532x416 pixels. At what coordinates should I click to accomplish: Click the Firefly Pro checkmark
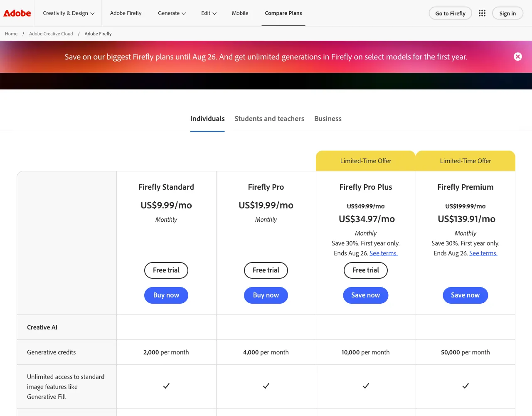pos(266,386)
